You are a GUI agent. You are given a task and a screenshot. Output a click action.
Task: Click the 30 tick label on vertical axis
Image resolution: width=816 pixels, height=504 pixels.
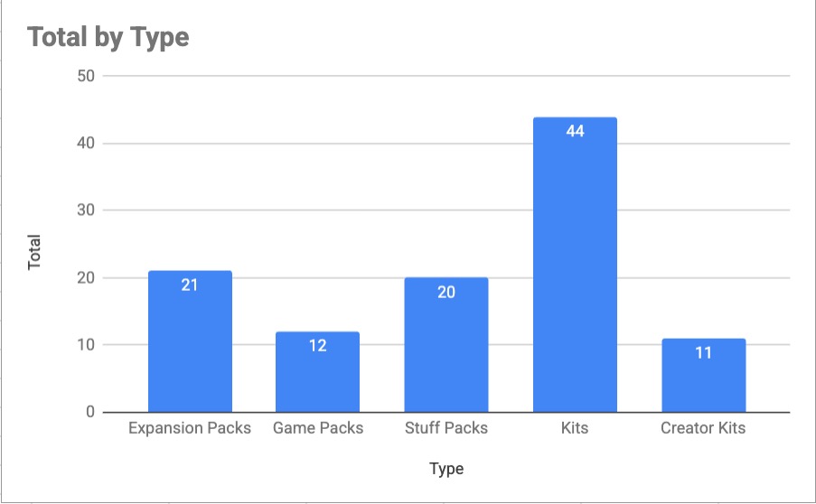coord(86,210)
